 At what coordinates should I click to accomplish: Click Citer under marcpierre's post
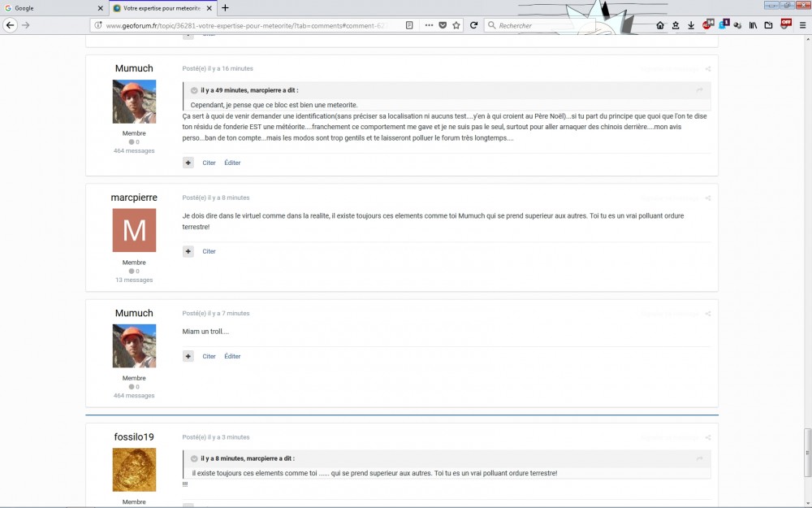(x=209, y=252)
